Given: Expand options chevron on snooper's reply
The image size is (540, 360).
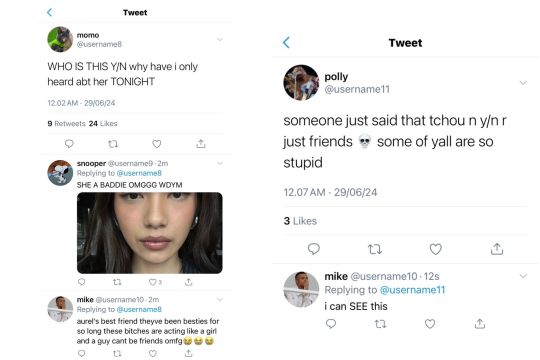Looking at the screenshot, I should 220,163.
